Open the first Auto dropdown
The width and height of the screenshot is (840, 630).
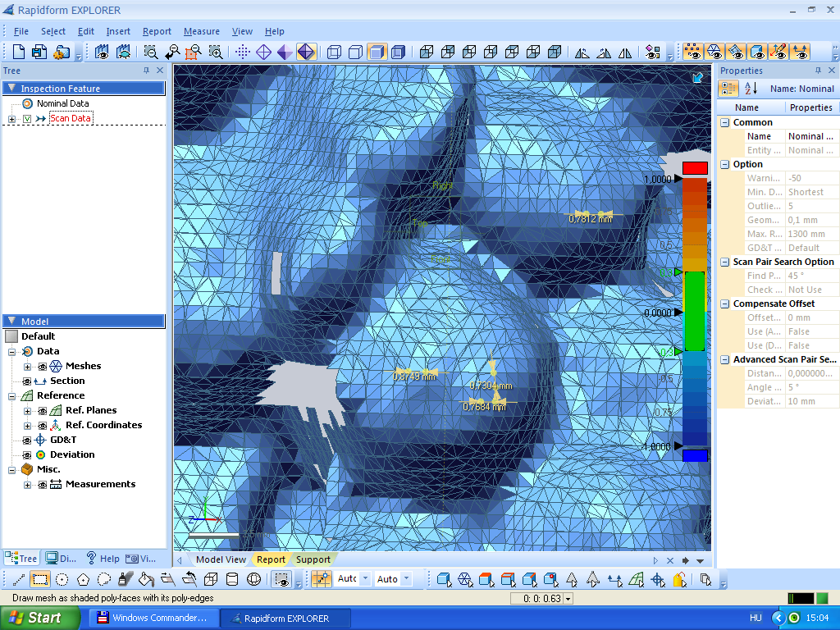coord(366,579)
